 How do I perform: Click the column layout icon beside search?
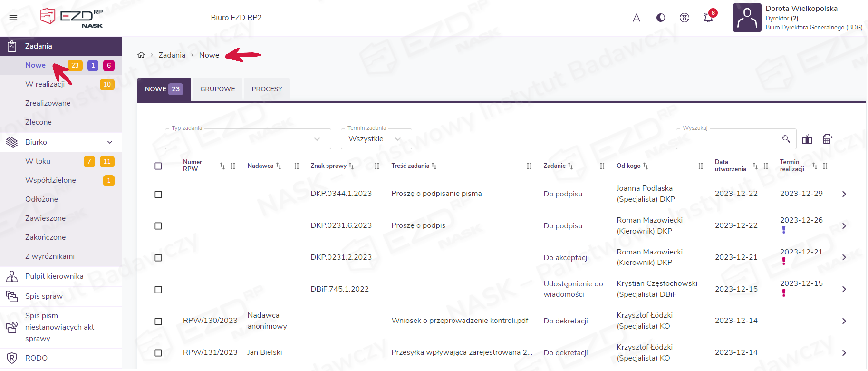(807, 139)
